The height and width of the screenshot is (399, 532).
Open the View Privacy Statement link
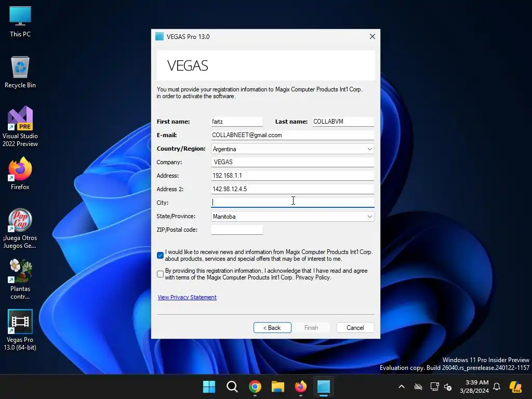pyautogui.click(x=187, y=297)
